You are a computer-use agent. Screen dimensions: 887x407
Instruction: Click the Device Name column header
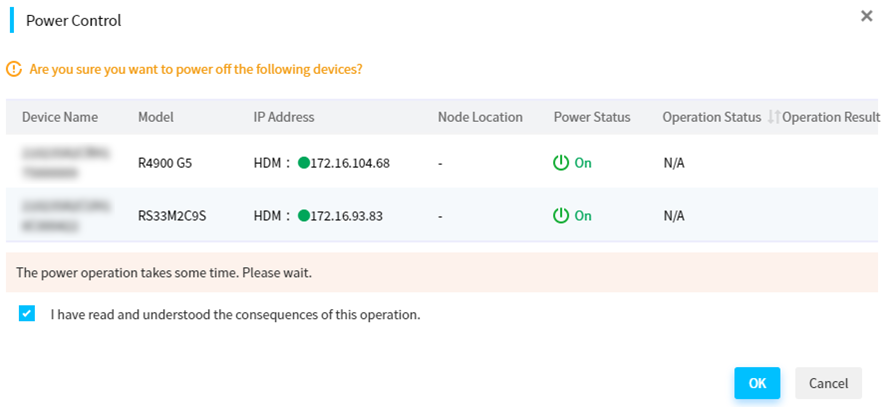[x=60, y=117]
